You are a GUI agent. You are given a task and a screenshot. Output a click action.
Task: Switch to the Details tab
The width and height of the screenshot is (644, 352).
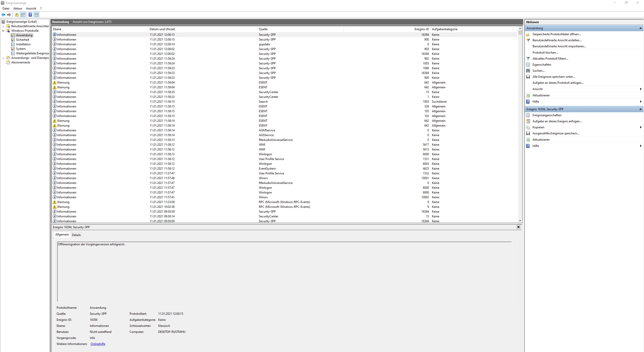coord(76,235)
